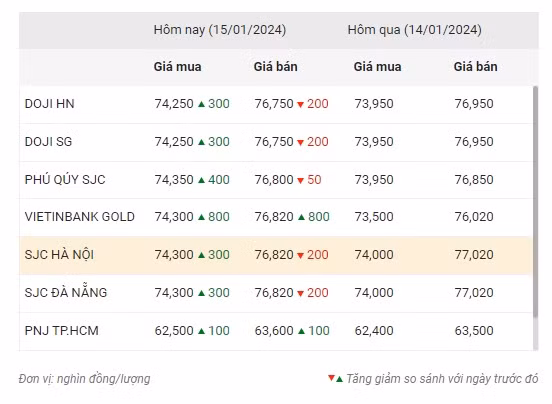Click the Giá bán column under Hôm nay
The height and width of the screenshot is (404, 552).
(x=276, y=67)
